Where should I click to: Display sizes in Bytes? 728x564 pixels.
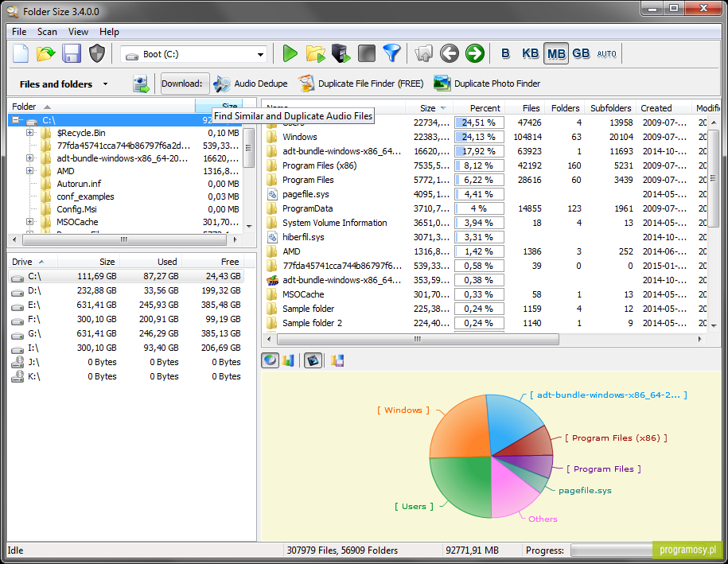tap(505, 54)
